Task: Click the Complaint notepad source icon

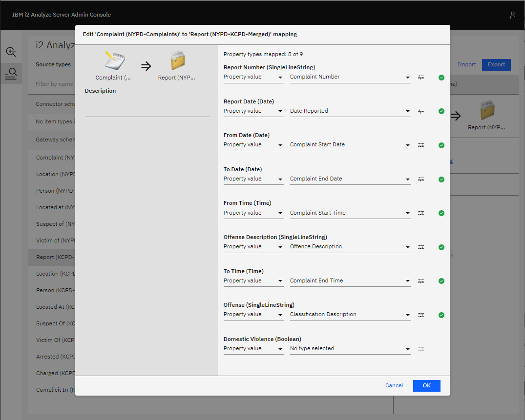Action: (x=115, y=61)
